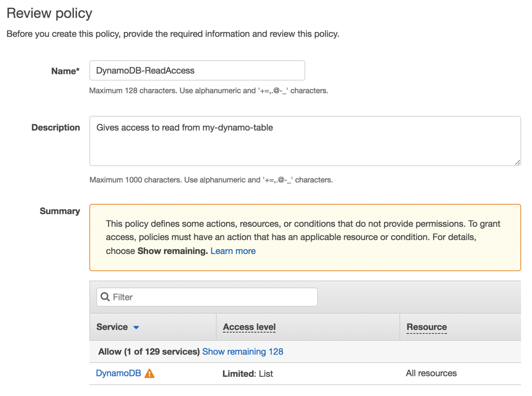Open the DynamoDB service link
Viewport: 532px width, 396px height.
[119, 373]
